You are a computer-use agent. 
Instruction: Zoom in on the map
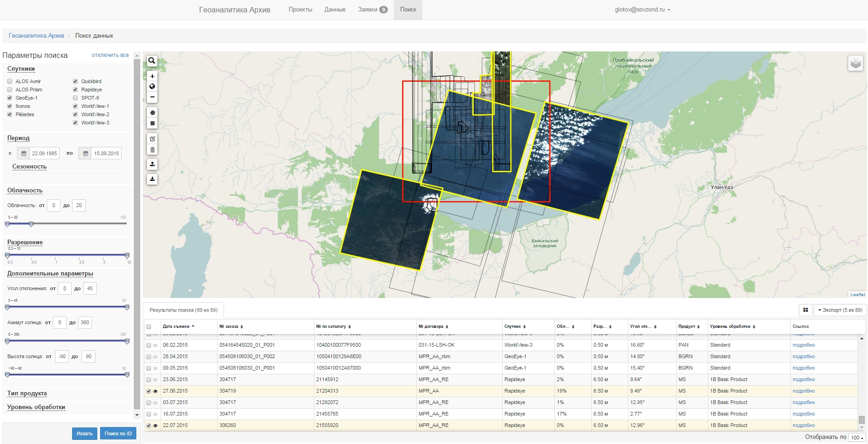tap(152, 76)
